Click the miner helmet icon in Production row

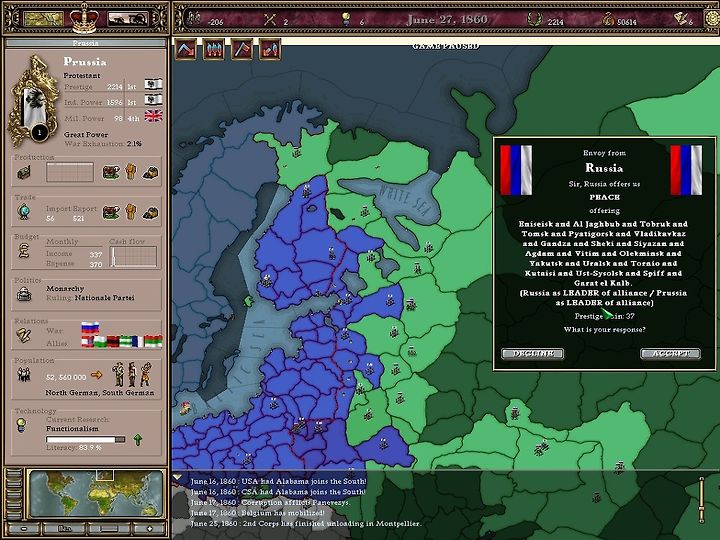(151, 173)
